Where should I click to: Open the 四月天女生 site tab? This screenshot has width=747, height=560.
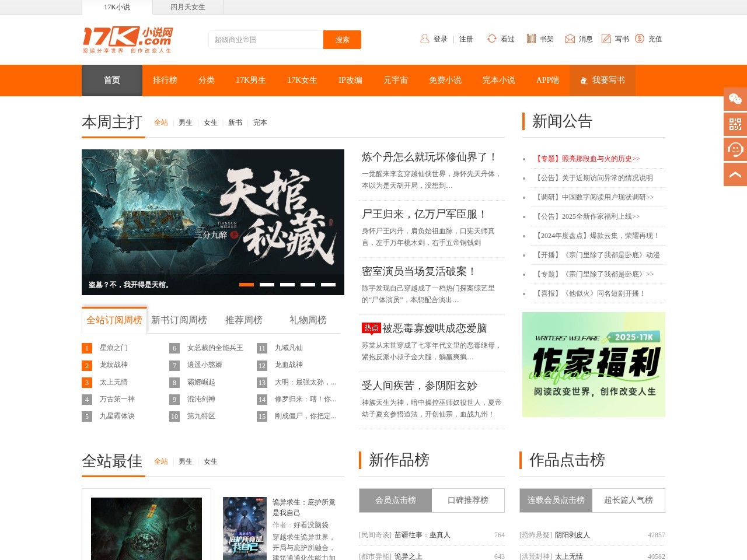coord(187,7)
